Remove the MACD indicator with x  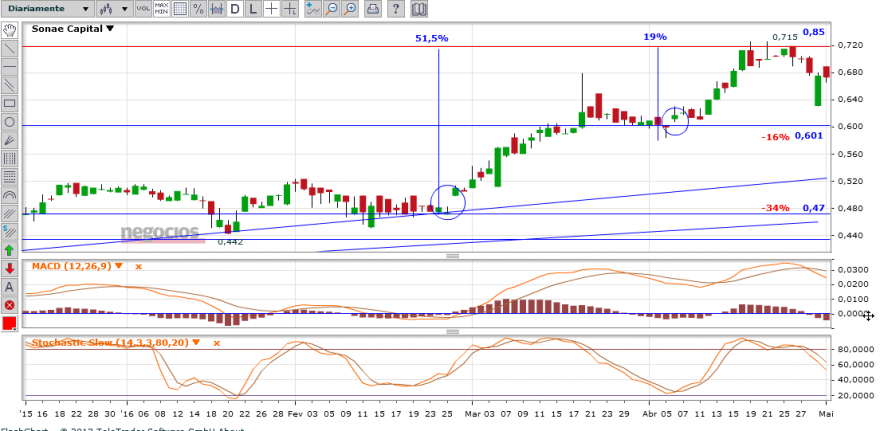point(138,267)
